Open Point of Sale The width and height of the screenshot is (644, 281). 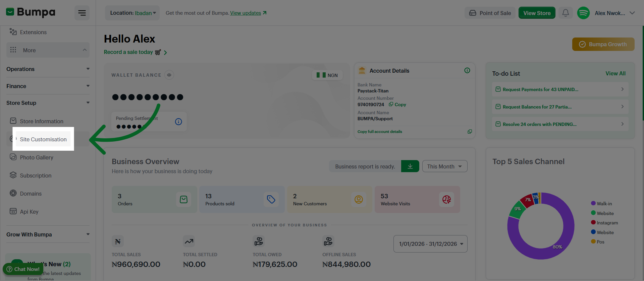(x=490, y=13)
